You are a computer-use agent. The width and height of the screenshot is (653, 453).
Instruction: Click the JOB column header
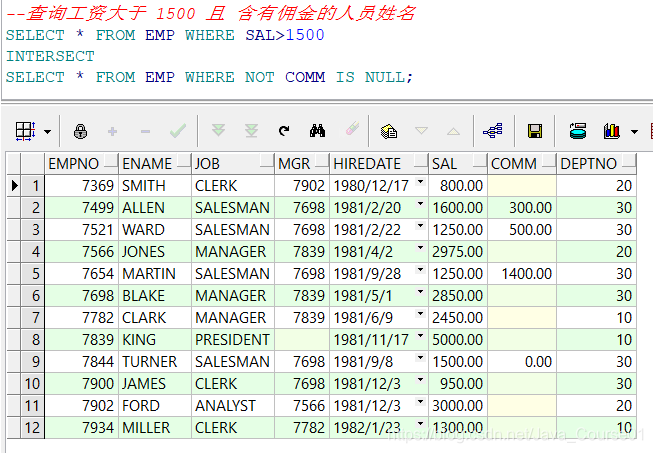(233, 164)
